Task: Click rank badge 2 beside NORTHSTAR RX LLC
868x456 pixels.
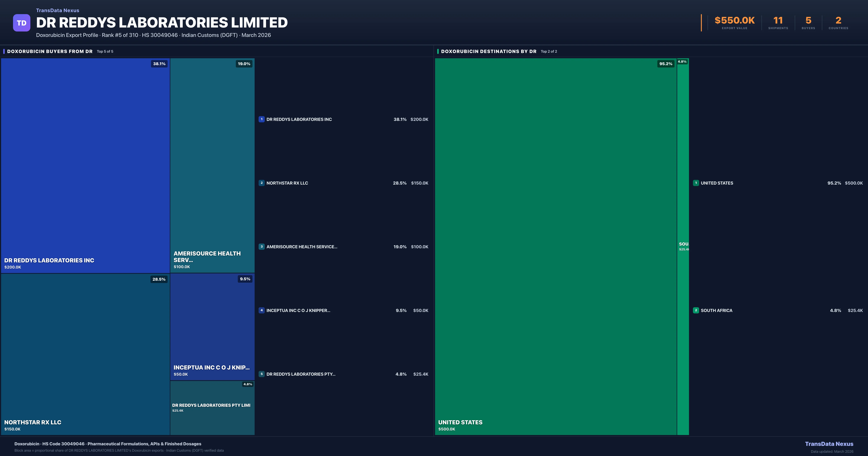Action: [x=261, y=183]
